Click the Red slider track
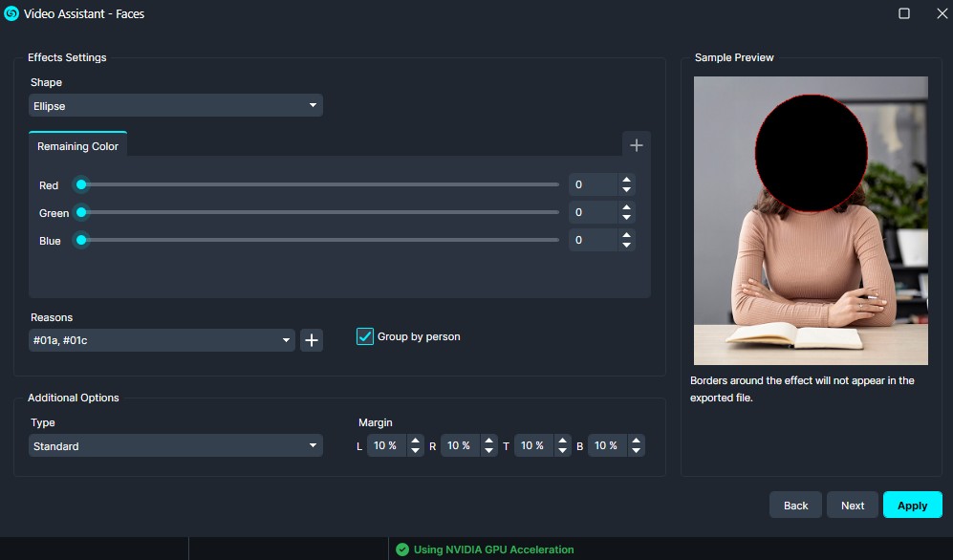Viewport: 953px width, 560px height. [319, 184]
